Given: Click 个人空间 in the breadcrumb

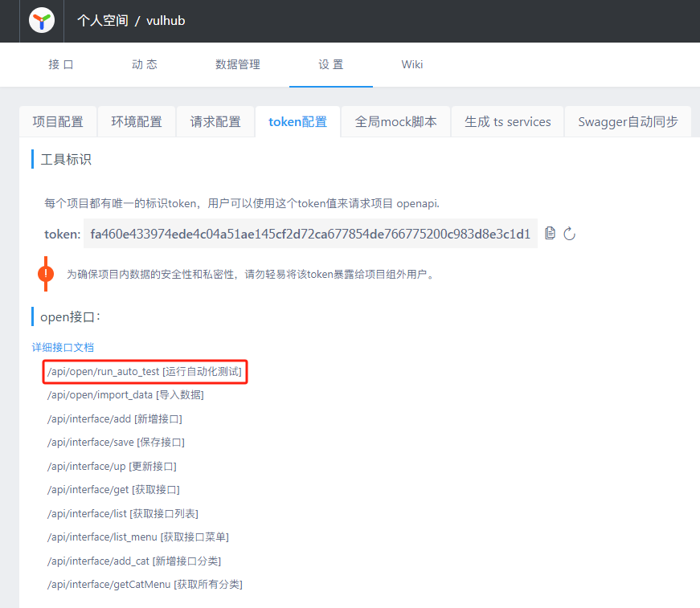Looking at the screenshot, I should tap(102, 21).
